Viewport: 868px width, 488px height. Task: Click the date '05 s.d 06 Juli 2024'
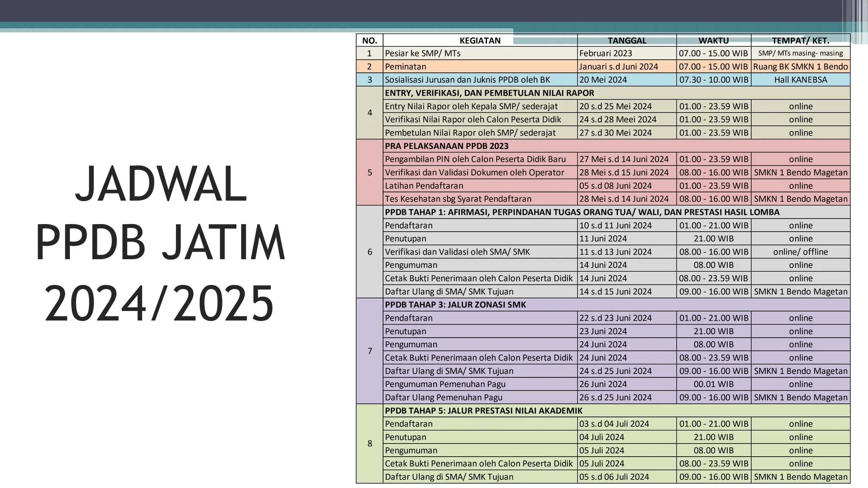pos(627,477)
